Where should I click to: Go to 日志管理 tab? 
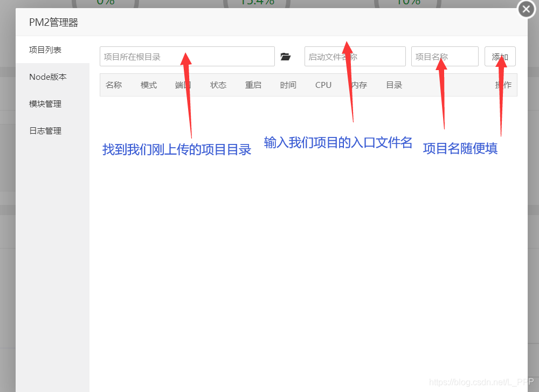52,130
